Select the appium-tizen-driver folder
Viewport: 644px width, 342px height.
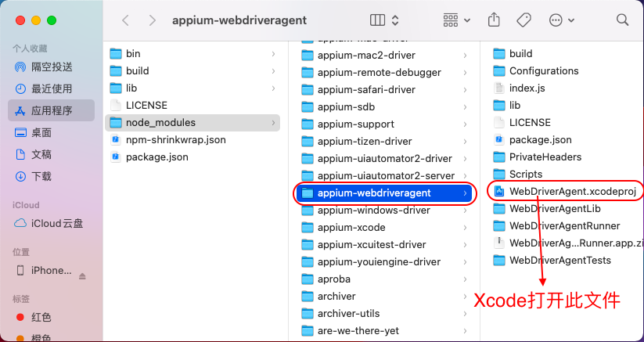(384, 141)
